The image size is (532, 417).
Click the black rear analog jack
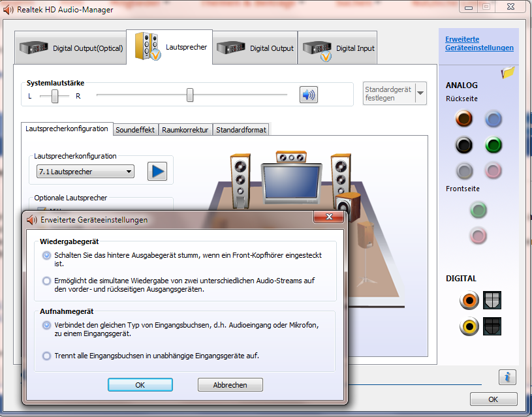click(464, 145)
